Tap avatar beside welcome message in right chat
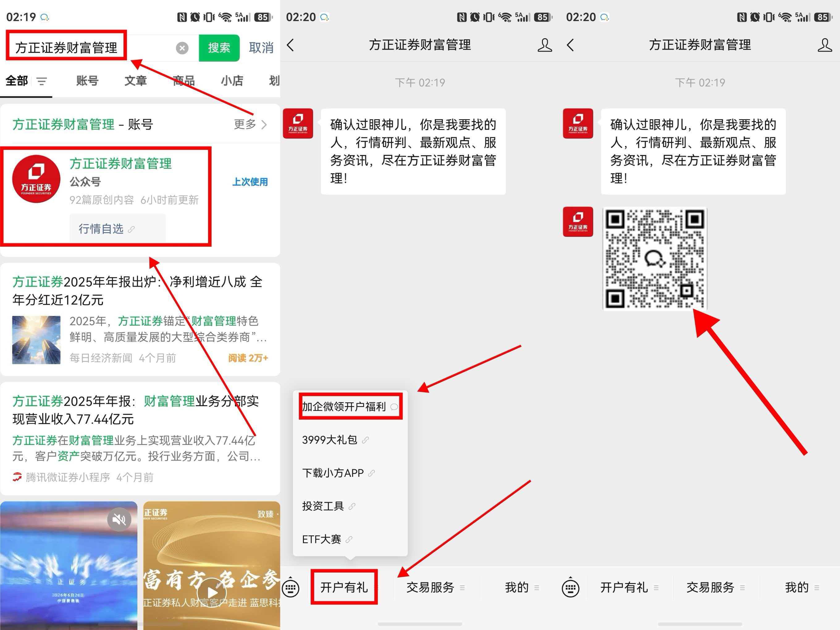The image size is (840, 630). (x=578, y=124)
